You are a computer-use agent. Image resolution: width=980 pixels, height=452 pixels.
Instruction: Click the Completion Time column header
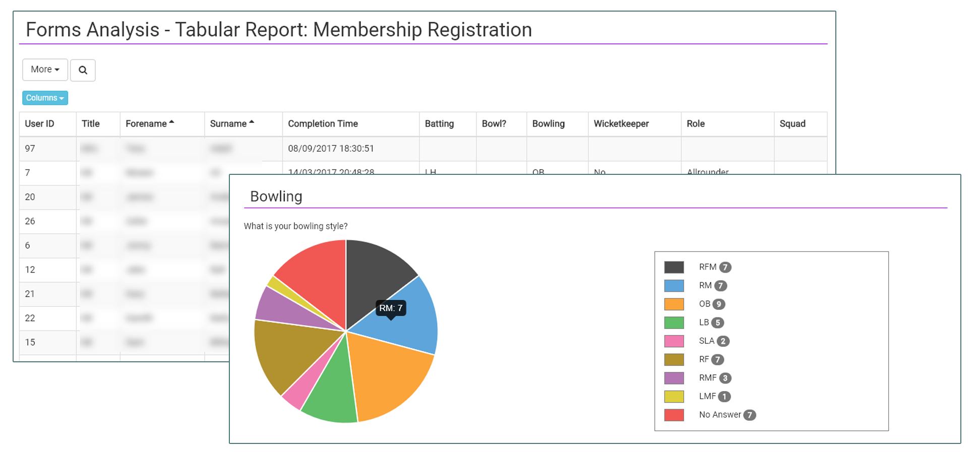[323, 124]
